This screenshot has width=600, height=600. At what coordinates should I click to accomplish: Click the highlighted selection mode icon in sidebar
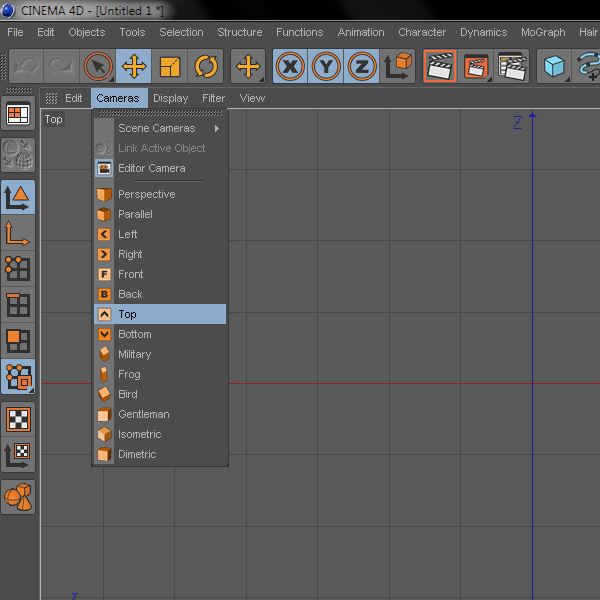coord(18,377)
